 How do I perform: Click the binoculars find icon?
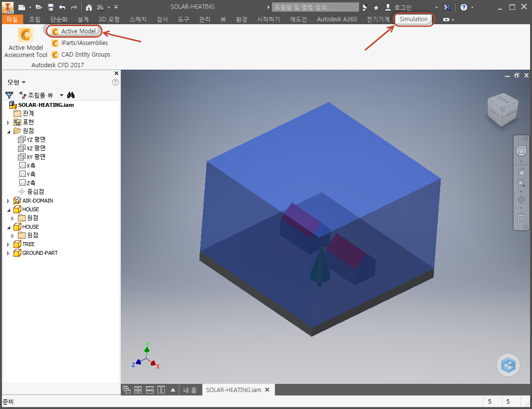point(71,95)
